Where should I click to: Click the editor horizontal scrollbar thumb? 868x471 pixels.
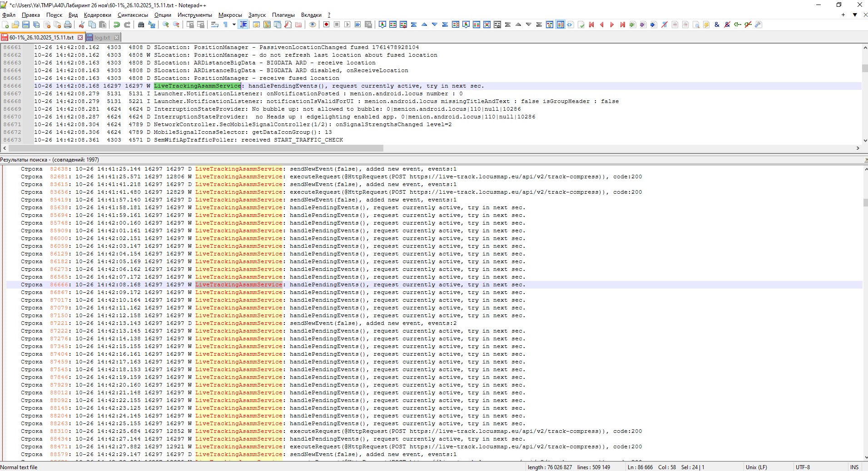pos(196,148)
